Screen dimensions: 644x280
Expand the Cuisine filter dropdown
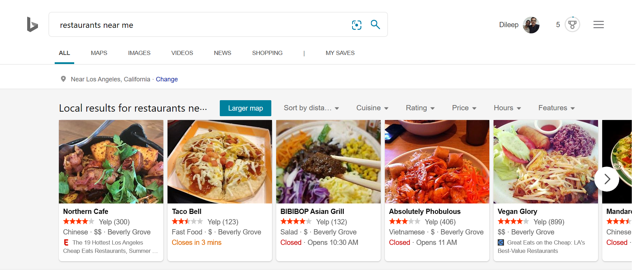(372, 108)
